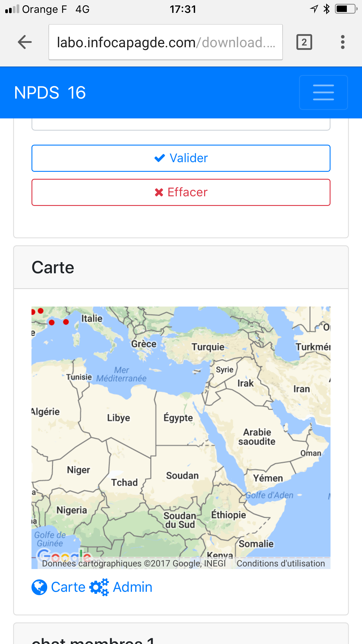
Task: Click the red Effacer button
Action: click(181, 192)
